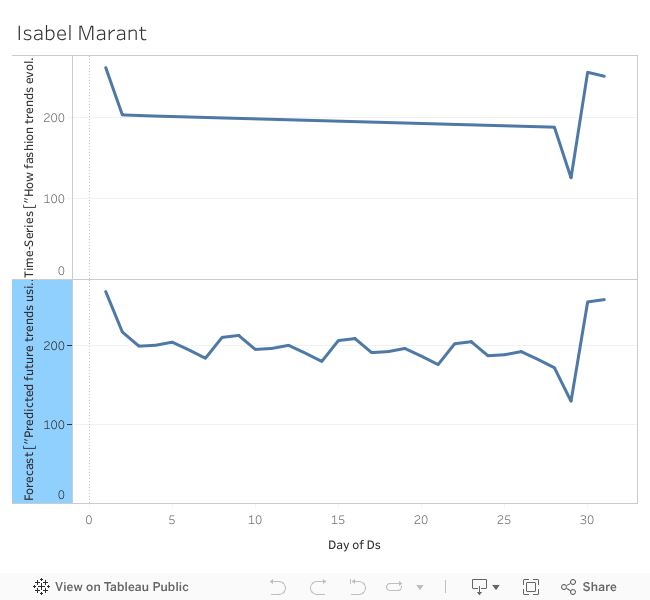
Task: Open the Download dropdown
Action: [483, 587]
